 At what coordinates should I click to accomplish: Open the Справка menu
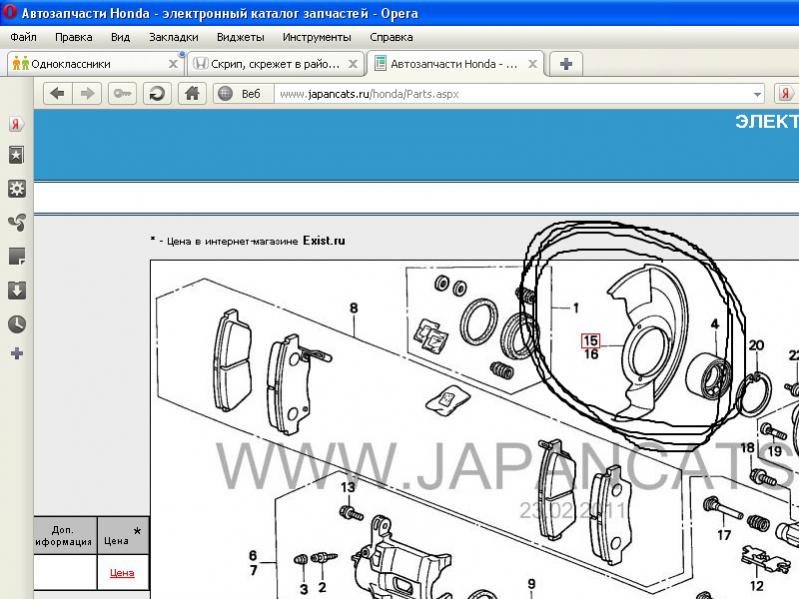click(391, 37)
